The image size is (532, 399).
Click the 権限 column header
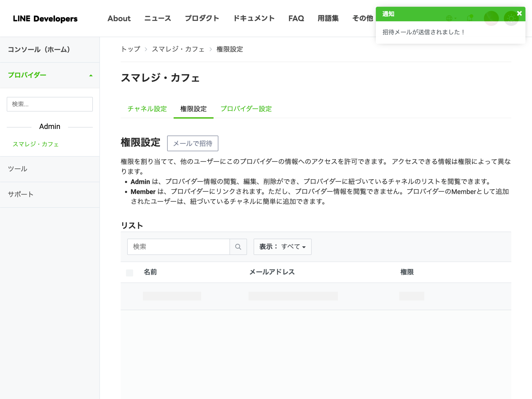[407, 272]
